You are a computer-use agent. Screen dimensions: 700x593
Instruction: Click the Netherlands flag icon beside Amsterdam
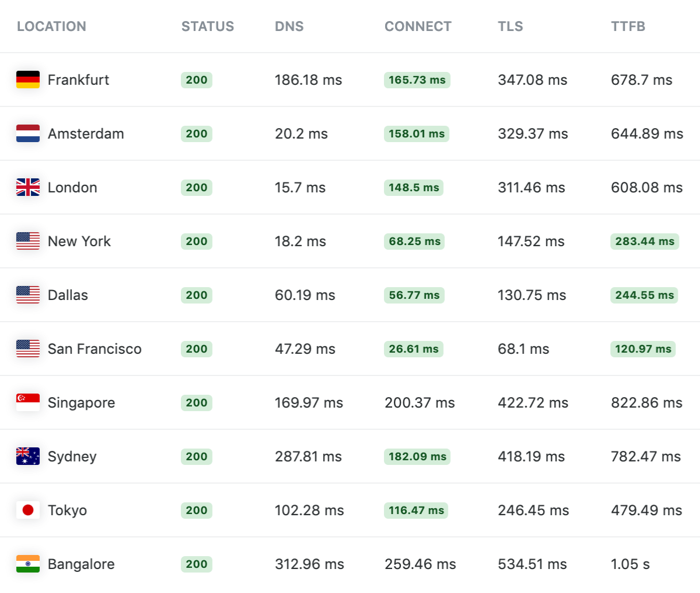[28, 134]
